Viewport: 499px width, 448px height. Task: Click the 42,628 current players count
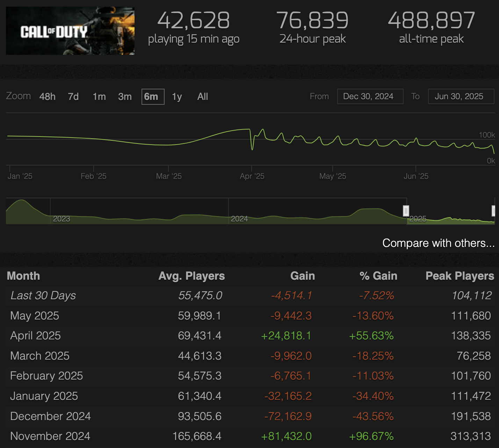click(194, 20)
